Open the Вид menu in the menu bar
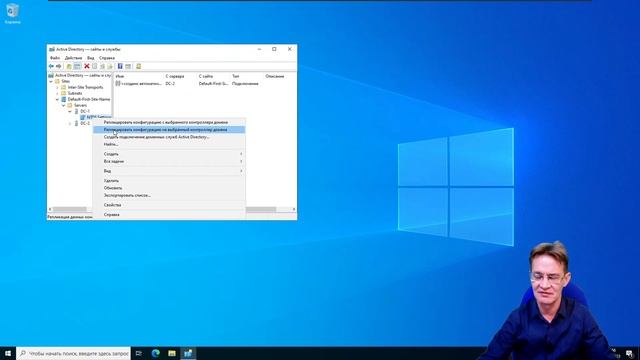This screenshot has width=640, height=360. [91, 58]
